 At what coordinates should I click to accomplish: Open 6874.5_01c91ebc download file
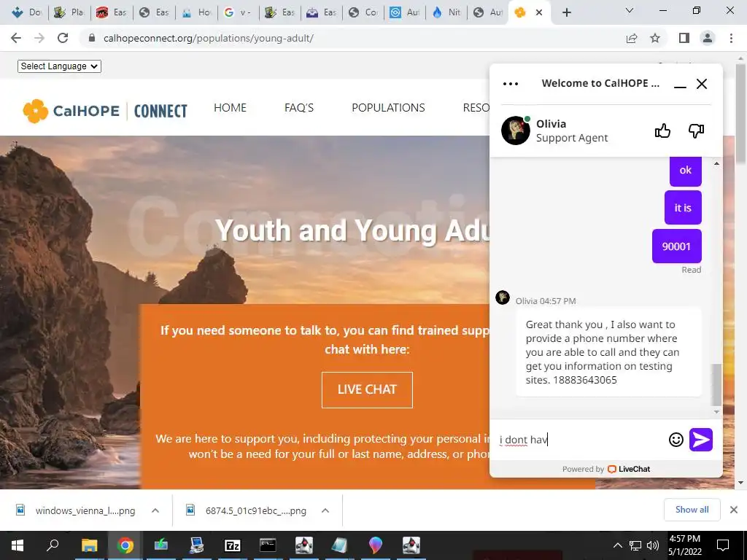247,510
